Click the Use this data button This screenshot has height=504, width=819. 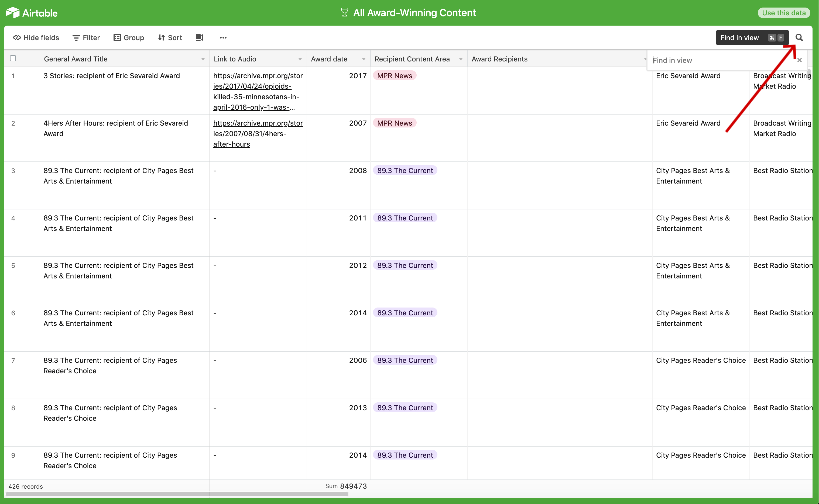784,13
